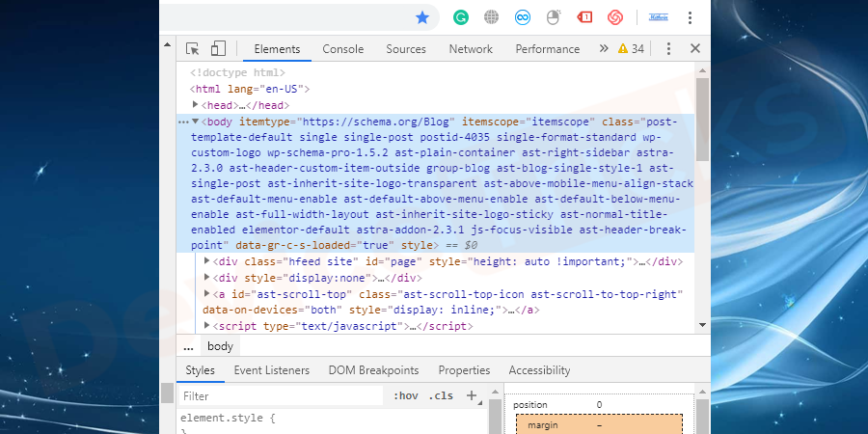The width and height of the screenshot is (868, 434).
Task: Click the gray globe extension icon
Action: click(491, 17)
